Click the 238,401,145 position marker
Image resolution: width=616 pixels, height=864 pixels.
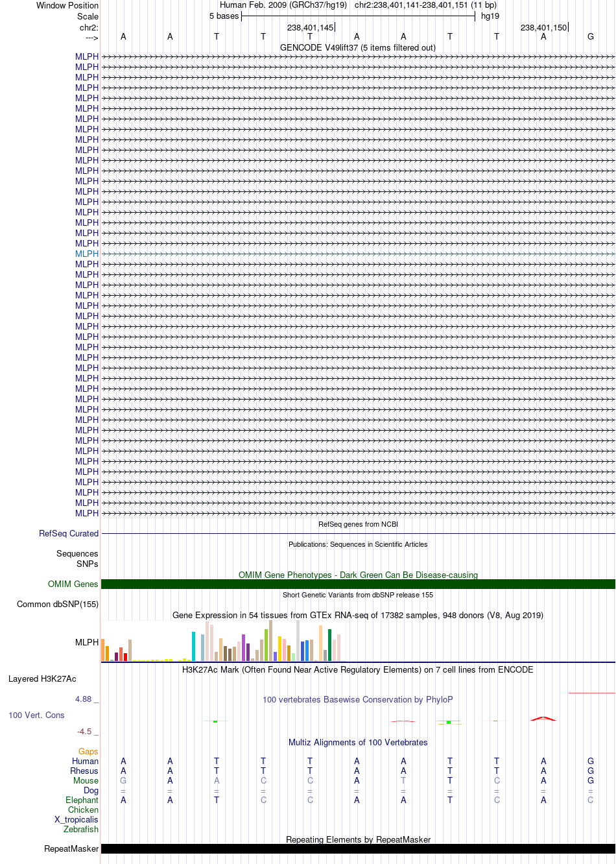[x=310, y=28]
